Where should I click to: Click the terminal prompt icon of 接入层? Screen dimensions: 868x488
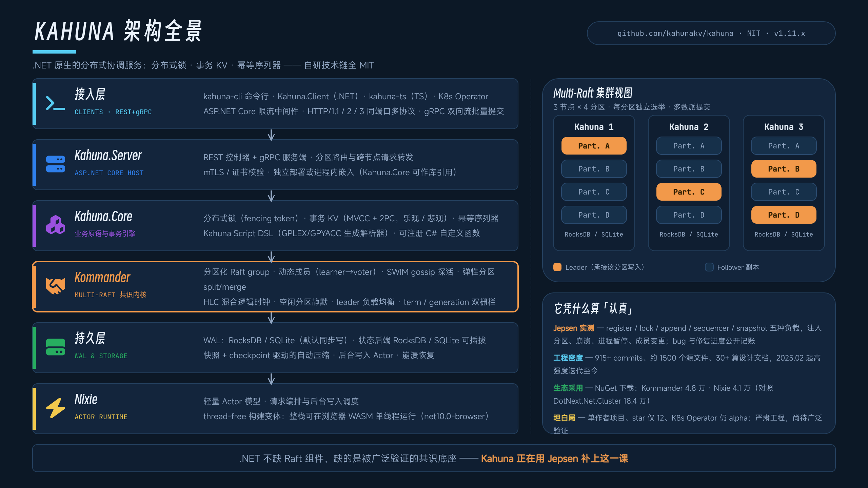pos(55,103)
